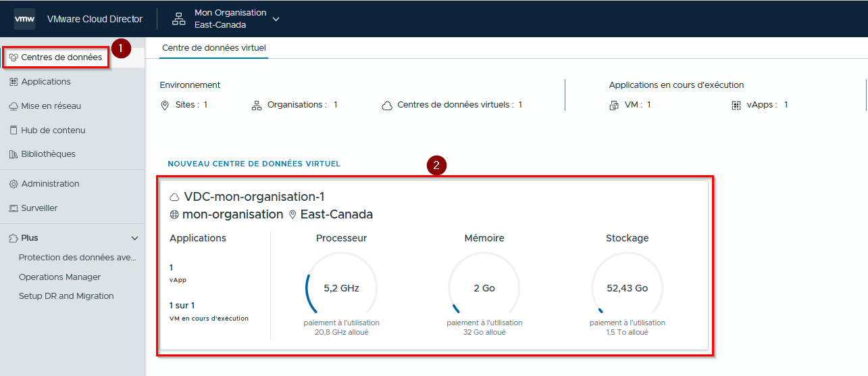Click VMware Cloud Director title text
This screenshot has height=376, width=868.
(x=95, y=19)
